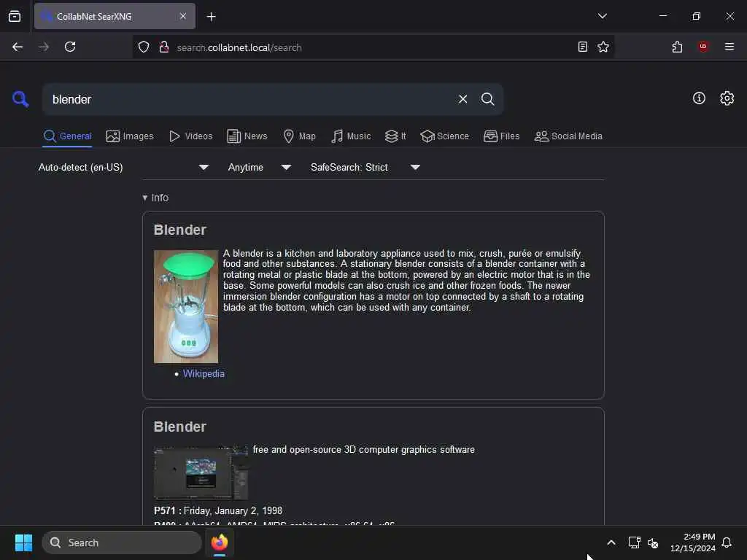Image resolution: width=747 pixels, height=560 pixels.
Task: Open SearXNG preferences gear
Action: (x=727, y=98)
